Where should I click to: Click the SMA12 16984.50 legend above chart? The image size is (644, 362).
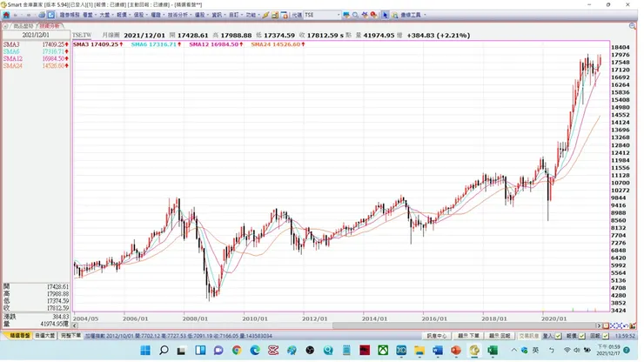216,44
